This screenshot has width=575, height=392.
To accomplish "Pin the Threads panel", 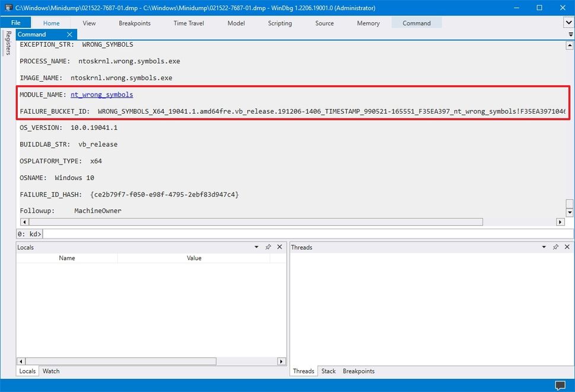I will point(555,247).
